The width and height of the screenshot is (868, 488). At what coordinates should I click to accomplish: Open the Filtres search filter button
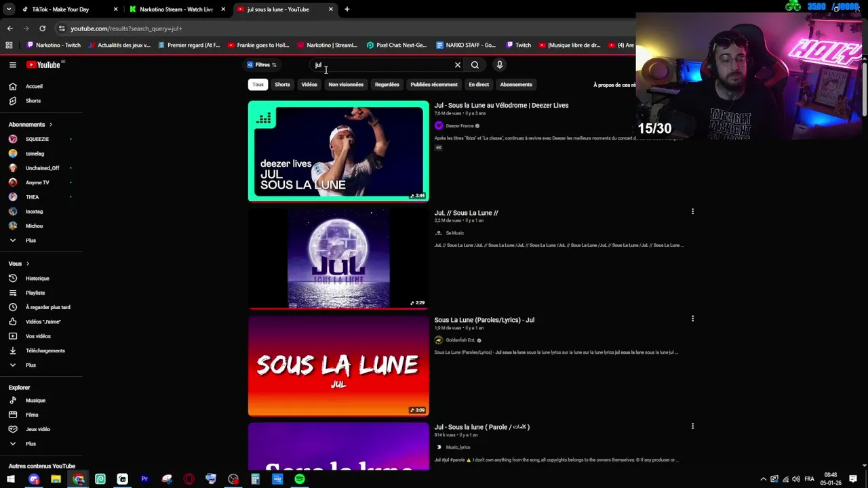[262, 65]
